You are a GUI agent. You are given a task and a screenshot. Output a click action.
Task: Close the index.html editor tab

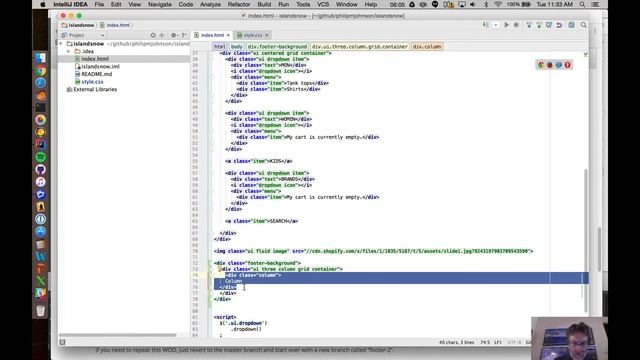tap(228, 35)
